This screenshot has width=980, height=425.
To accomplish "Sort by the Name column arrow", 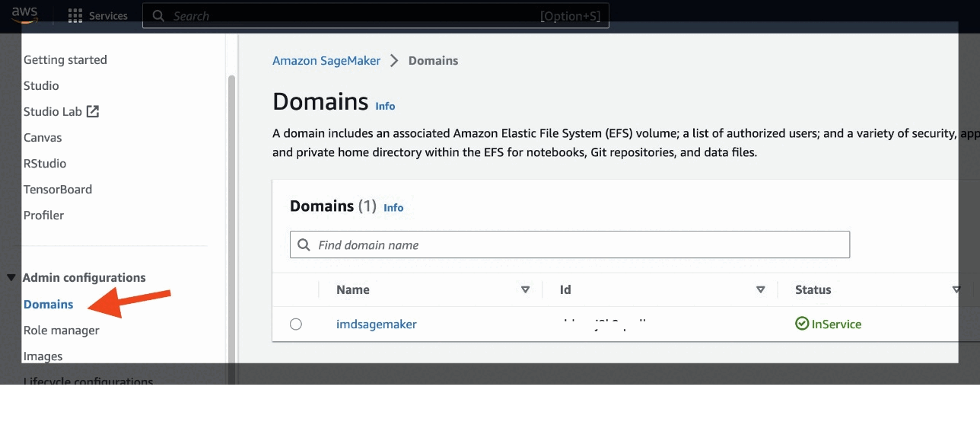I will pos(525,289).
